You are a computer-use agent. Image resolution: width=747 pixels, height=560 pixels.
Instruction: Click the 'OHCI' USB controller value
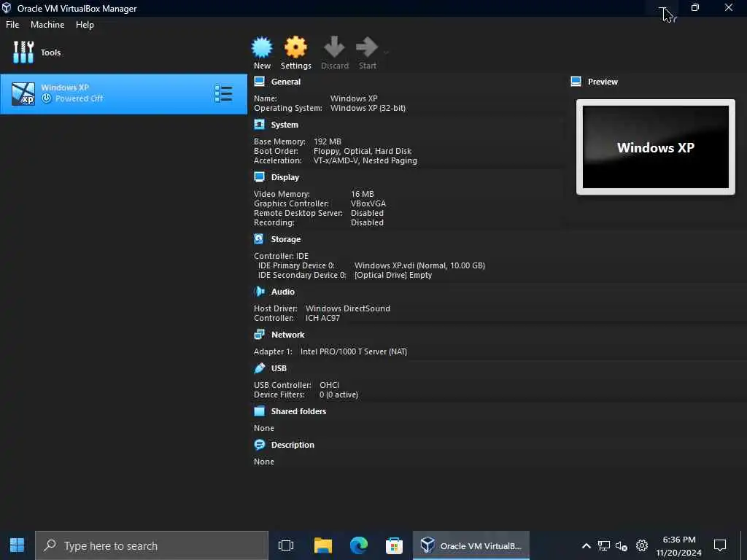coord(329,385)
